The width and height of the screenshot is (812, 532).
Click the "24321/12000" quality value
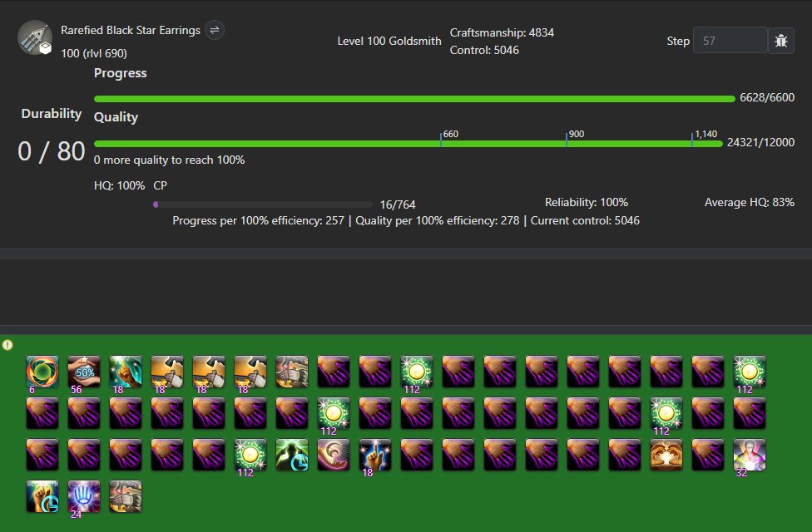pos(760,142)
